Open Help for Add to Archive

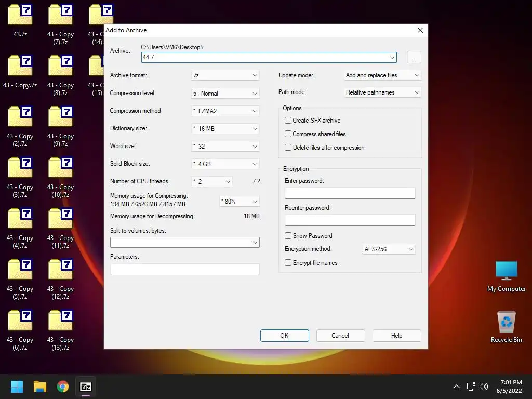[396, 336]
